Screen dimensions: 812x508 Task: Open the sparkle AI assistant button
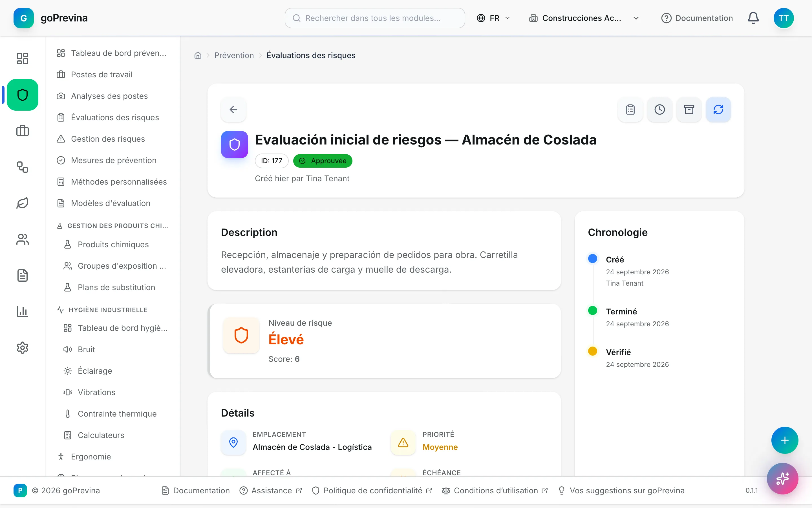[782, 478]
